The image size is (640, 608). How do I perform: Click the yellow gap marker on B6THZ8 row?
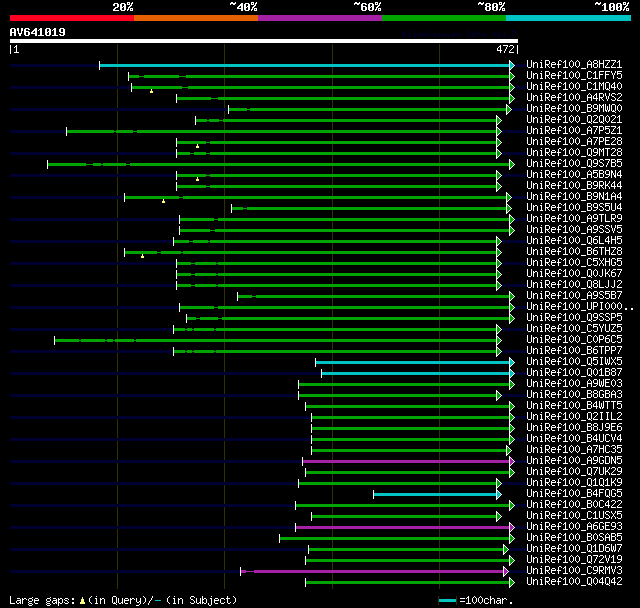[142, 256]
